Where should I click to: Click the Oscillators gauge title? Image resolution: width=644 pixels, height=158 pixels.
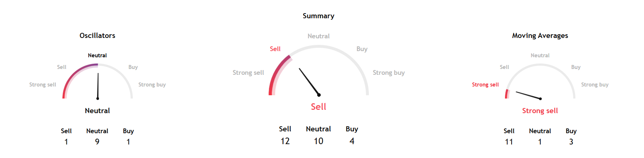point(97,35)
